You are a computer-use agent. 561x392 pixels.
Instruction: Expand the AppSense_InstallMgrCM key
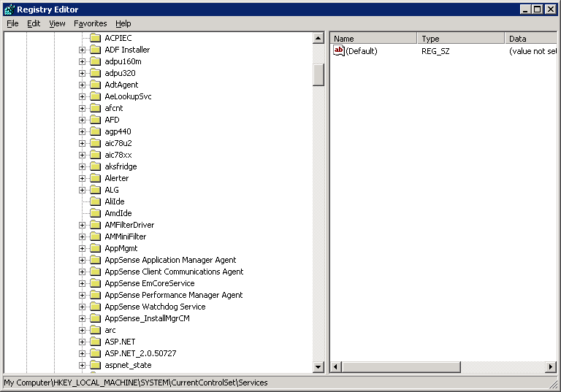click(x=82, y=319)
